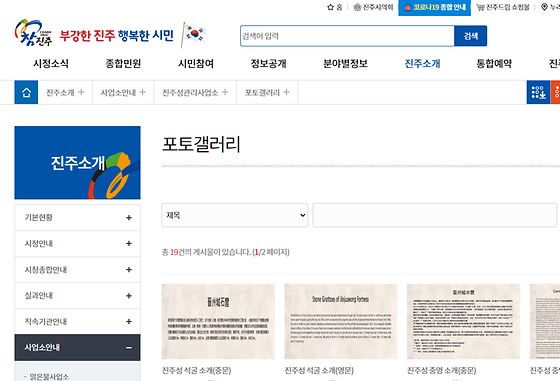Viewport: 560px width, 381px height.
Task: Open 통합예약 main menu
Action: 494,64
